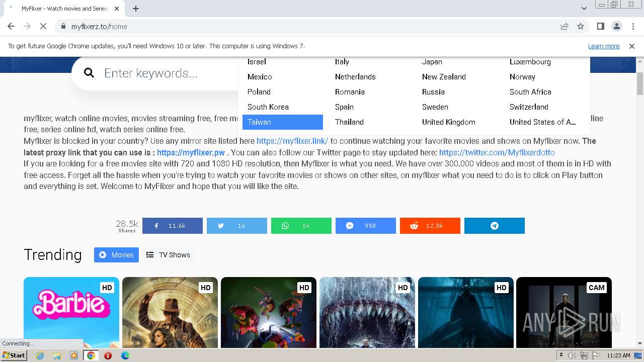The height and width of the screenshot is (362, 644).
Task: Choose United Kingdom from the list
Action: (449, 122)
